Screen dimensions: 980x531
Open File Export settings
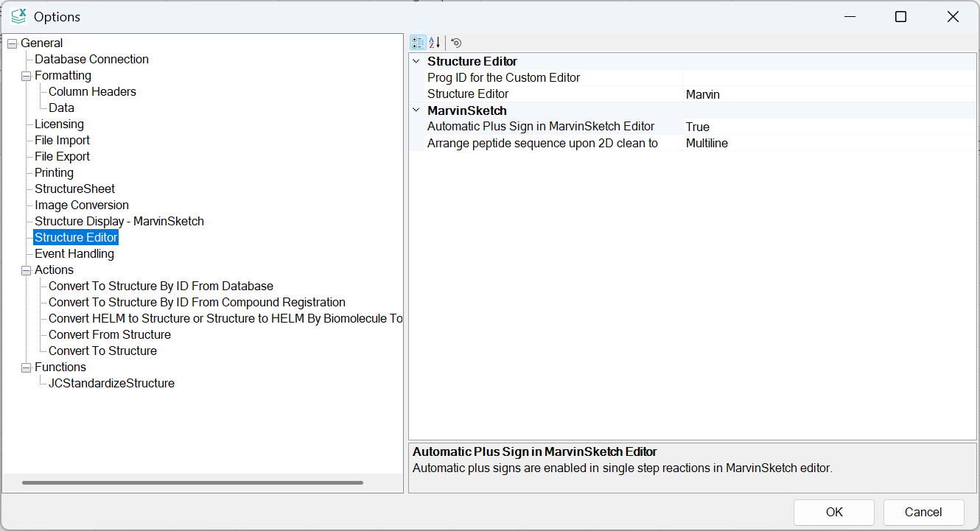(x=62, y=157)
